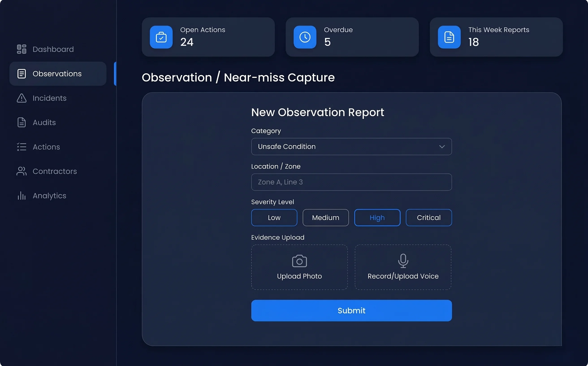The width and height of the screenshot is (588, 366).
Task: Navigate to the Analytics section
Action: click(x=49, y=196)
